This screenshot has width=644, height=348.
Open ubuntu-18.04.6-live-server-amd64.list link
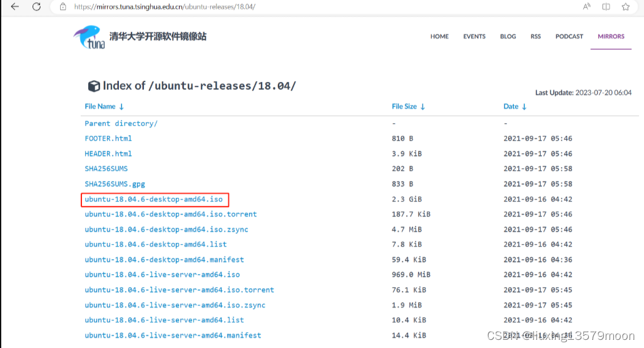pos(164,320)
